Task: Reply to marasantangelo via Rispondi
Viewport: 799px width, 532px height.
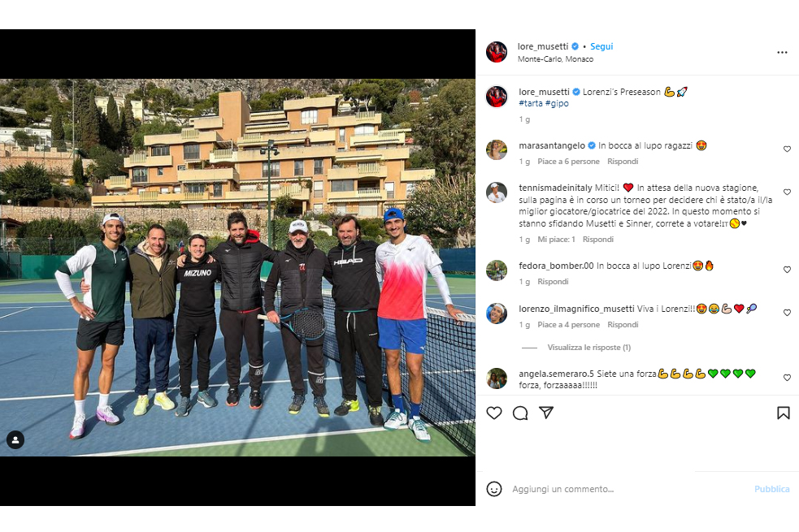Action: pos(623,162)
